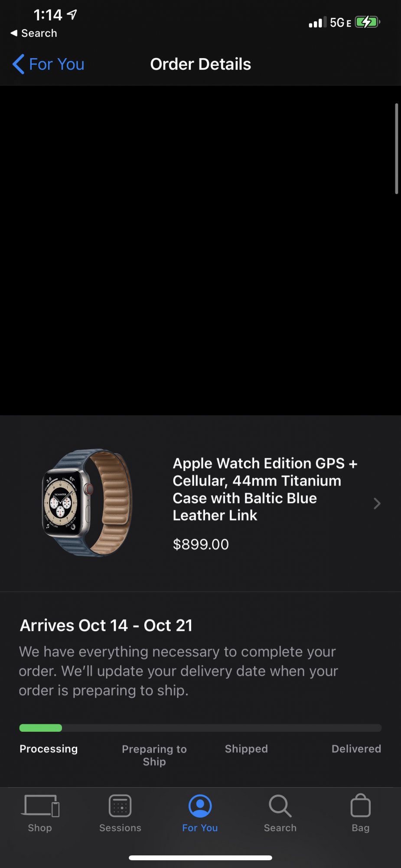Open the Bag icon
The width and height of the screenshot is (401, 868).
click(x=360, y=806)
